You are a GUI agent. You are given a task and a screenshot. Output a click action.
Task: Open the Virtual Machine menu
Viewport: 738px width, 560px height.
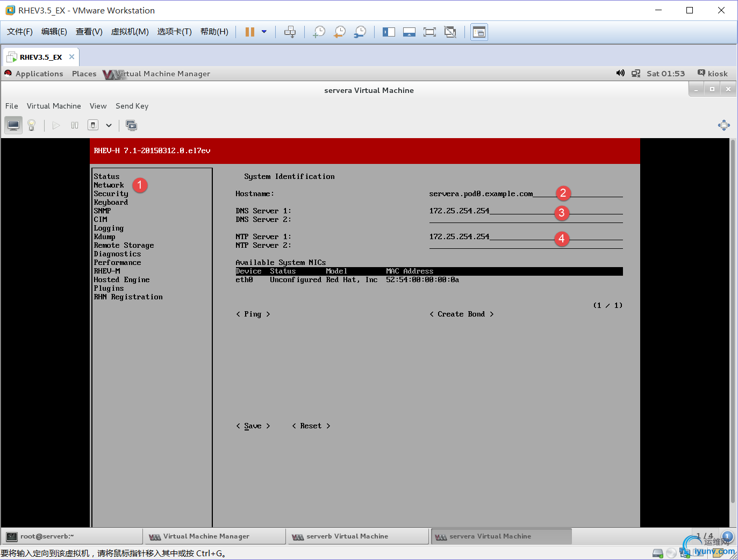pos(54,106)
